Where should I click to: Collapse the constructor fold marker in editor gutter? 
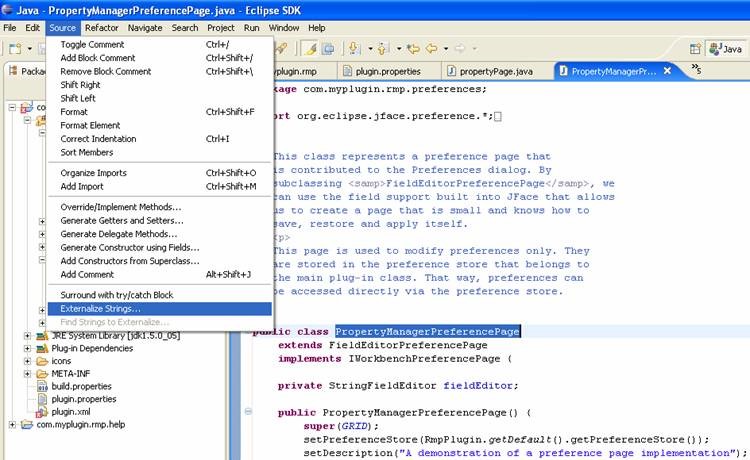[x=248, y=411]
